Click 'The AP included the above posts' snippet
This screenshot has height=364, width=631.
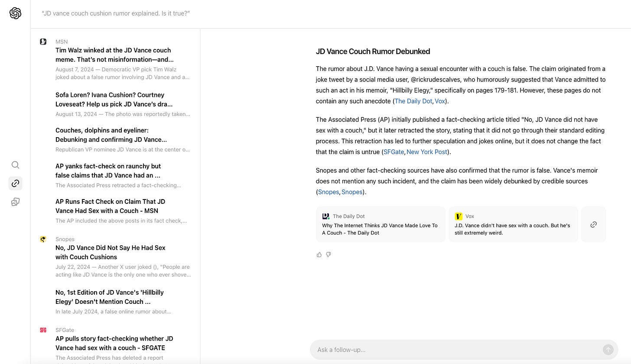[x=121, y=221]
